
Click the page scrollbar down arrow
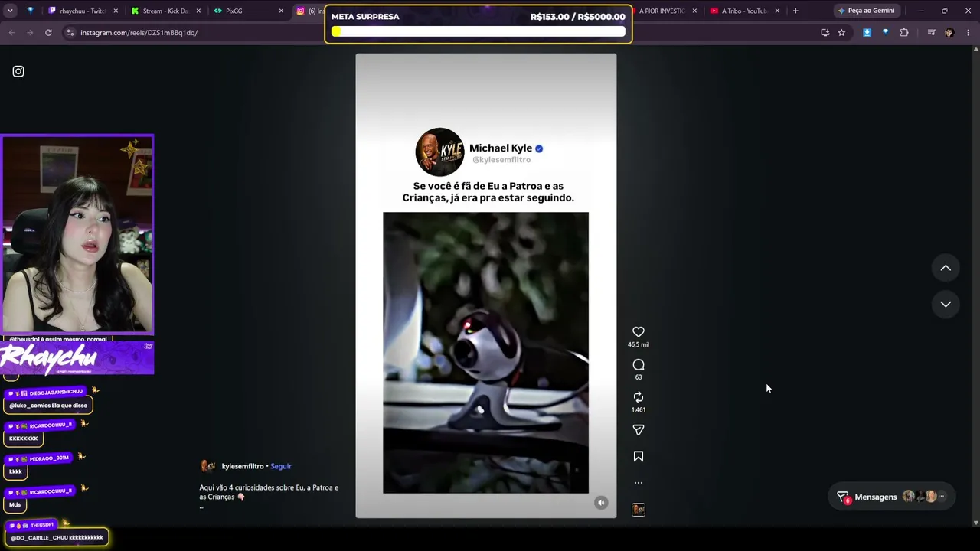pos(975,523)
